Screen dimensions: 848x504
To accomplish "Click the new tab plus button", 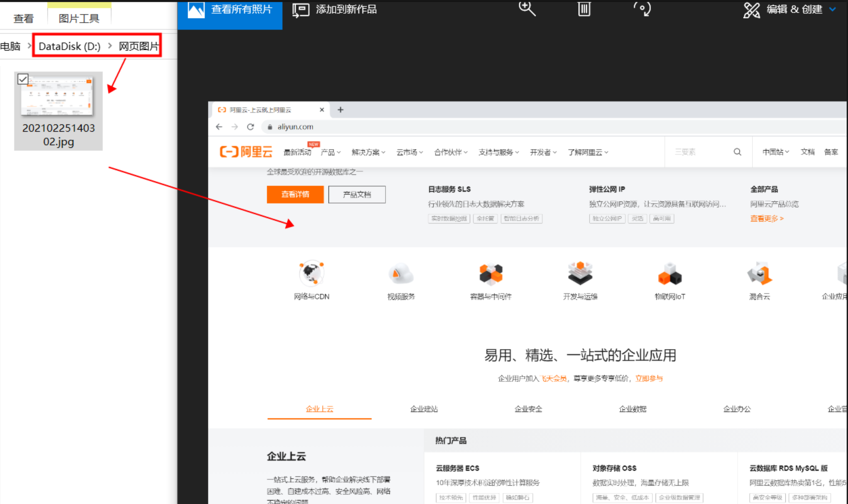I will 341,110.
